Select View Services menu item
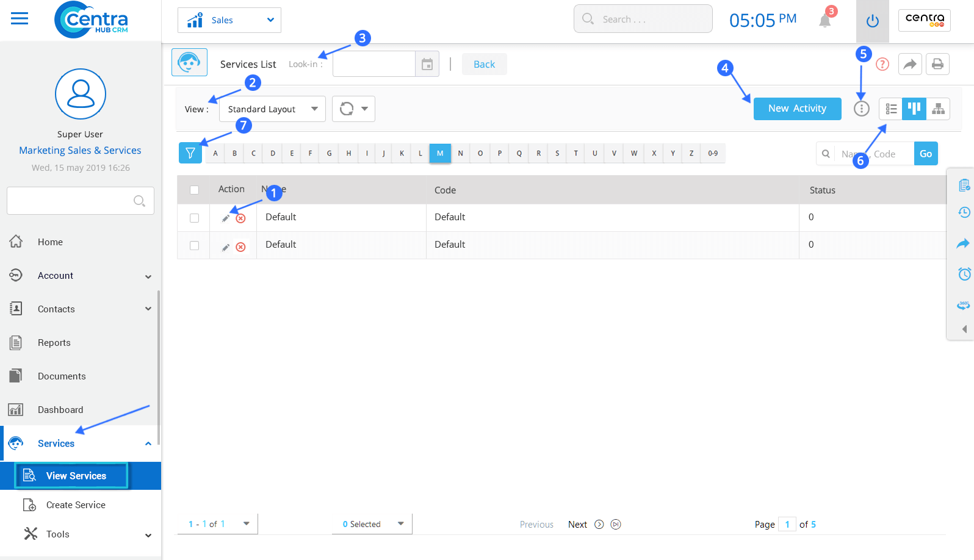The height and width of the screenshot is (560, 974). pyautogui.click(x=81, y=476)
